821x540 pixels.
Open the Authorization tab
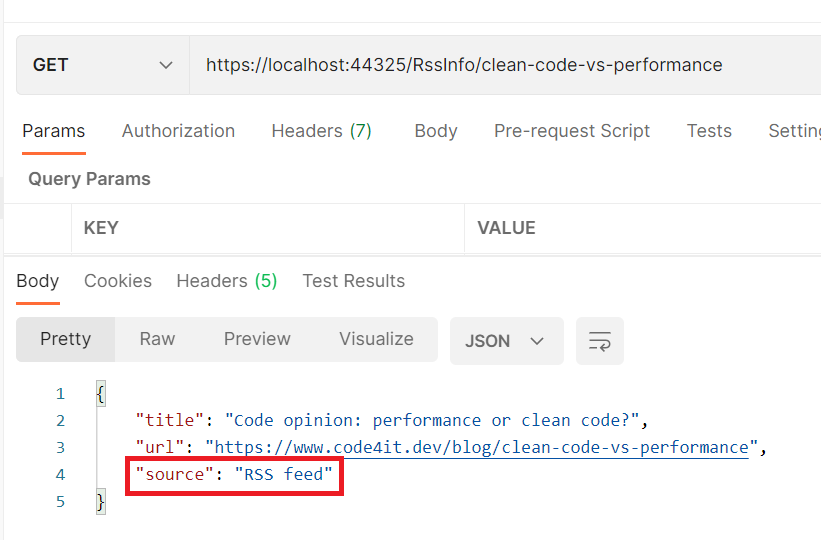click(x=178, y=131)
